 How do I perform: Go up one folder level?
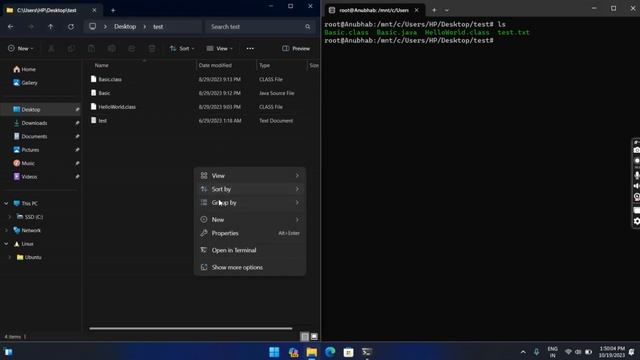51,27
